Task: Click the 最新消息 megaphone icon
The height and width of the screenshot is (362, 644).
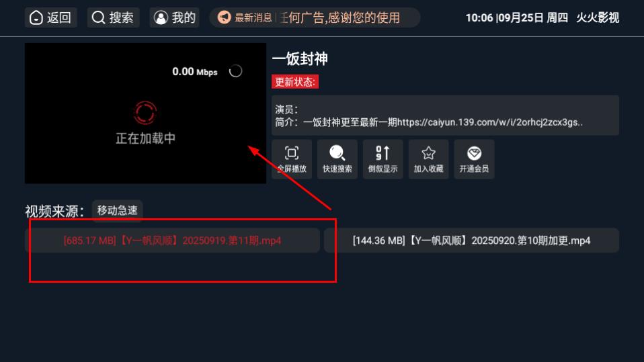Action: tap(225, 17)
